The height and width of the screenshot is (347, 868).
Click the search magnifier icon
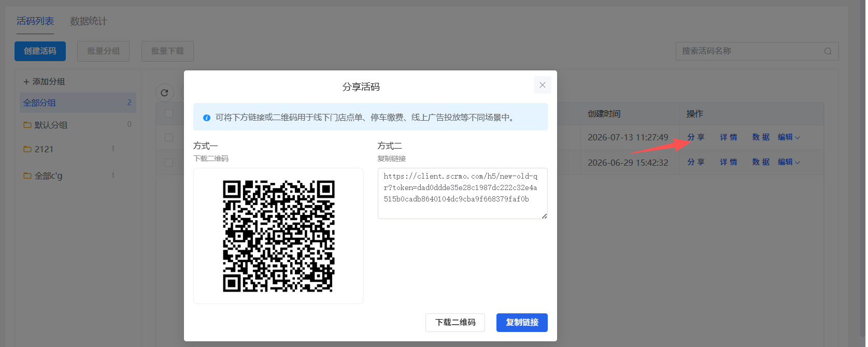pyautogui.click(x=828, y=51)
